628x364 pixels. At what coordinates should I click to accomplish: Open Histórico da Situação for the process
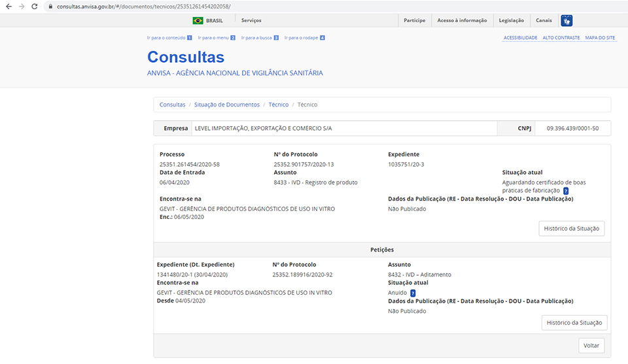coord(571,229)
